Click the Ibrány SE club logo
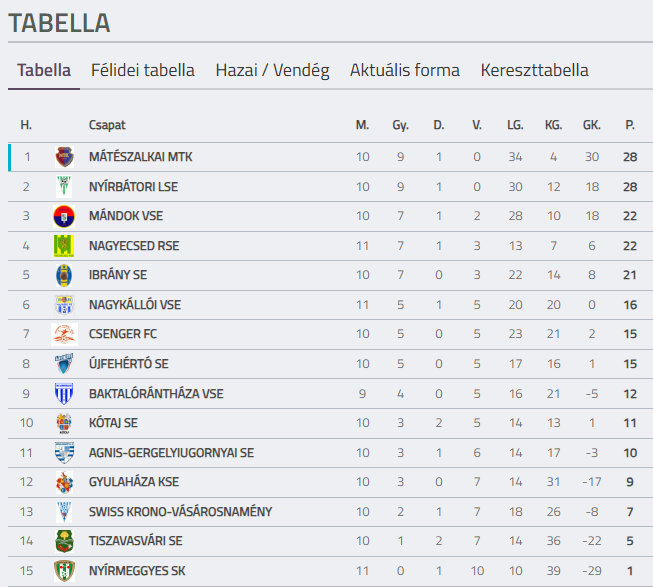This screenshot has width=653, height=587. (64, 275)
